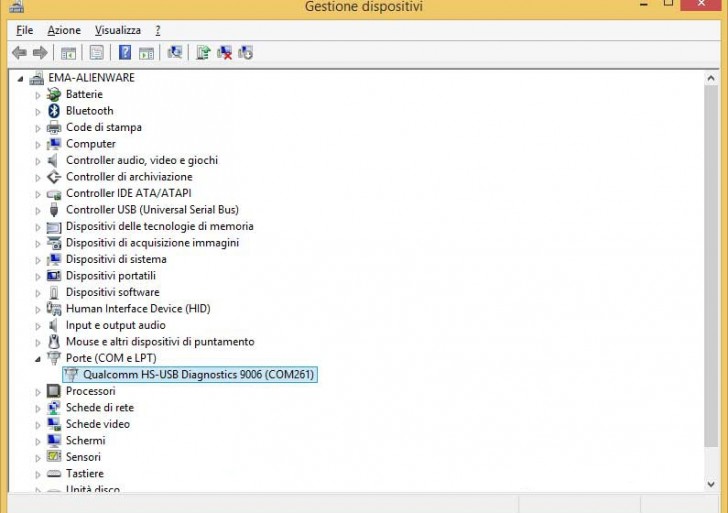Click the printer icon for Code di stampa
The height and width of the screenshot is (513, 728).
(54, 127)
